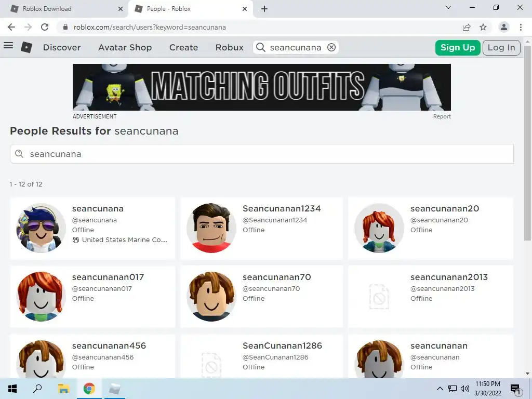
Task: Click the browser address bar URL
Action: point(150,27)
